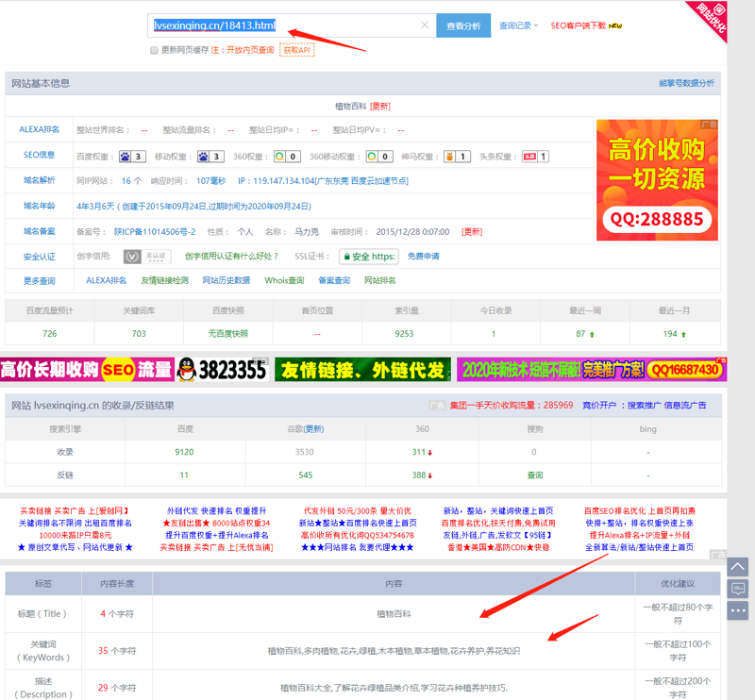This screenshot has width=755, height=700.
Task: Open Whois查询 link
Action: click(x=284, y=281)
